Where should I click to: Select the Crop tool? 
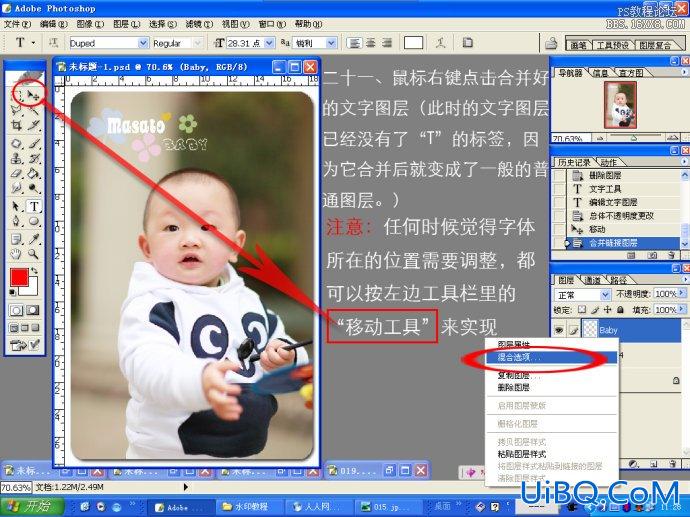tap(17, 126)
